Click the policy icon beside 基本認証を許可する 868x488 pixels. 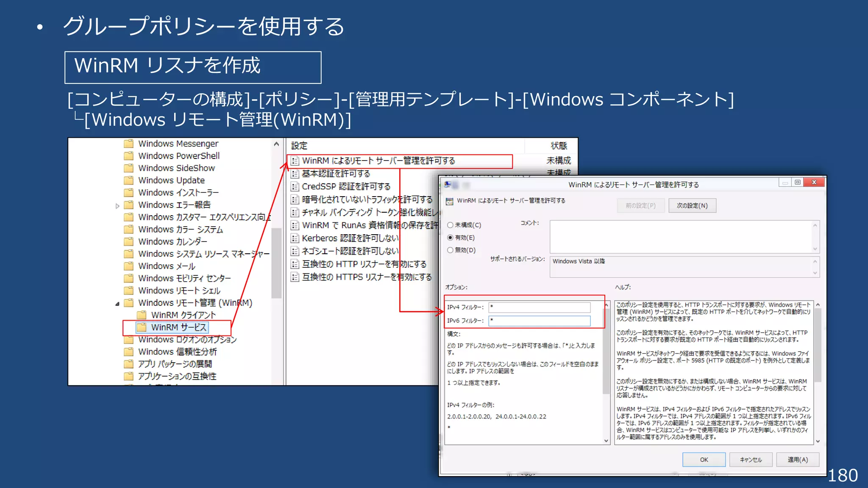tap(295, 174)
